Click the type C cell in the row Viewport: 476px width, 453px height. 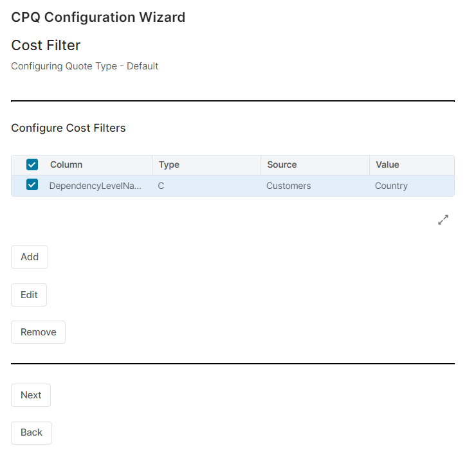[161, 186]
